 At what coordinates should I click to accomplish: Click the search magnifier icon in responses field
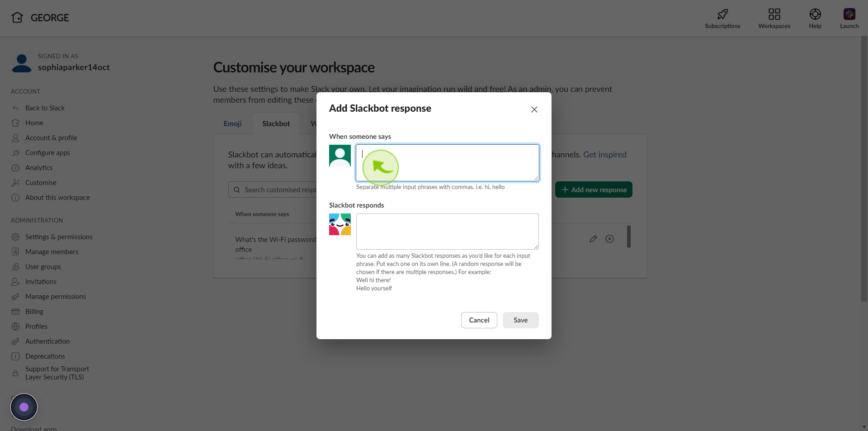point(236,190)
